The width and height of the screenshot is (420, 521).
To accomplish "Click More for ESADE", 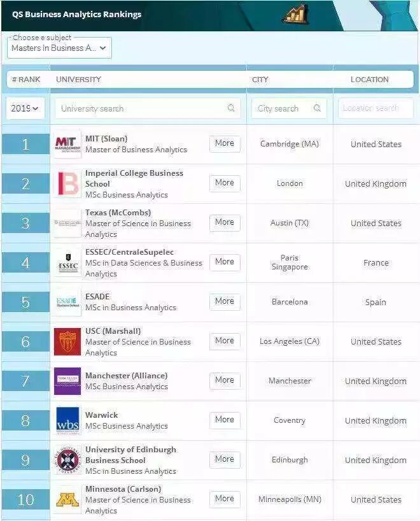I will [225, 302].
